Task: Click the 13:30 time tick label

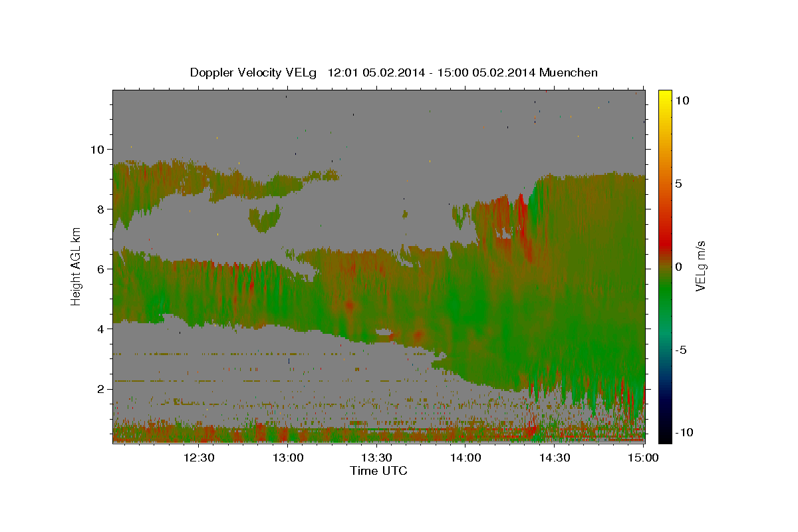Action: pos(376,458)
